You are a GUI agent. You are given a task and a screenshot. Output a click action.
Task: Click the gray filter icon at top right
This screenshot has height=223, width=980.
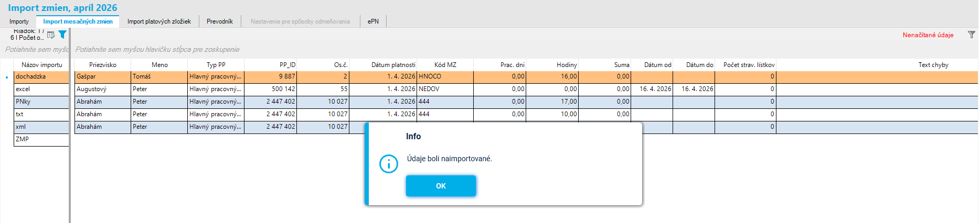point(971,35)
